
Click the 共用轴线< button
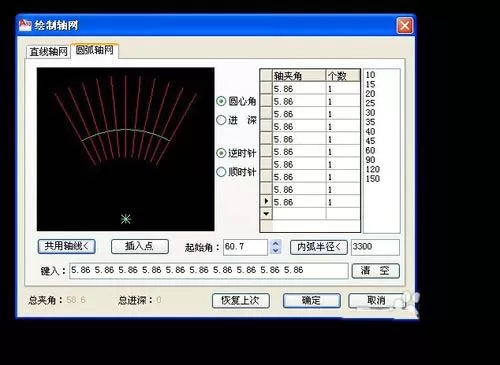click(x=67, y=247)
